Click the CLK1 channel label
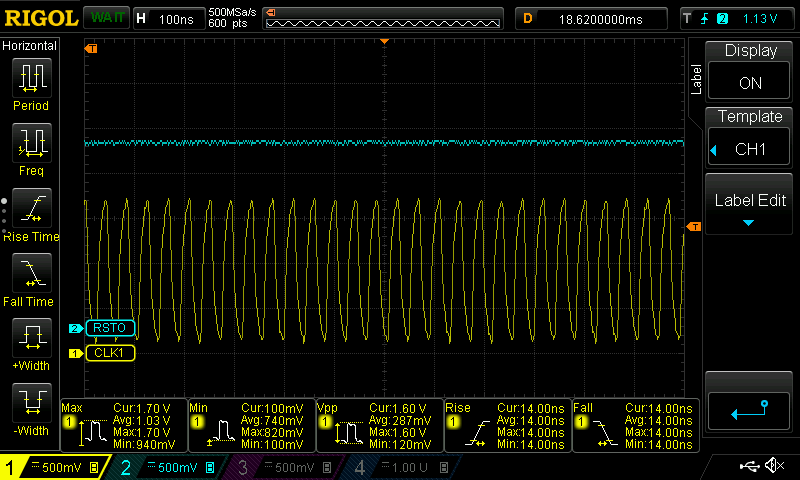The image size is (800, 480). (x=110, y=352)
